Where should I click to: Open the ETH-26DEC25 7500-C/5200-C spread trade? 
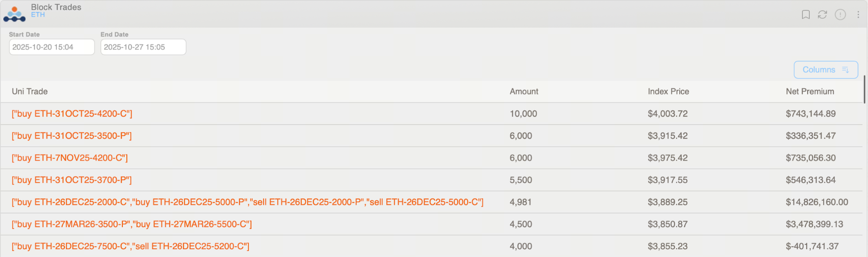(x=130, y=247)
